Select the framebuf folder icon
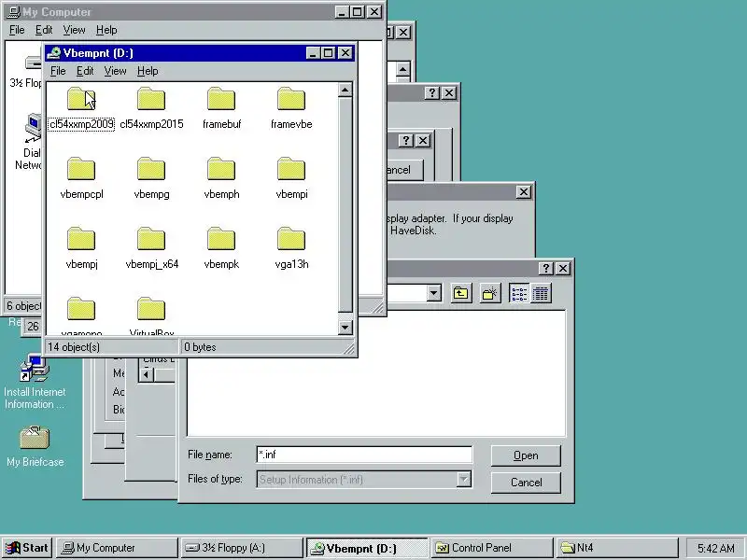The height and width of the screenshot is (560, 747). pyautogui.click(x=221, y=99)
